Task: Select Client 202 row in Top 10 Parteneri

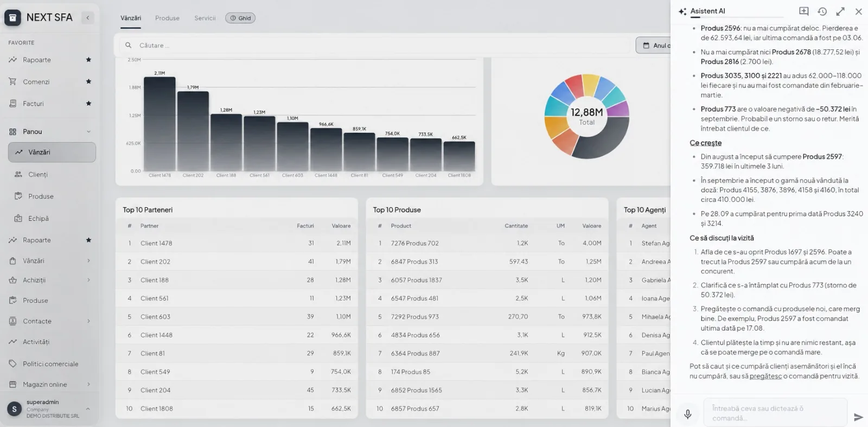Action: pyautogui.click(x=237, y=262)
